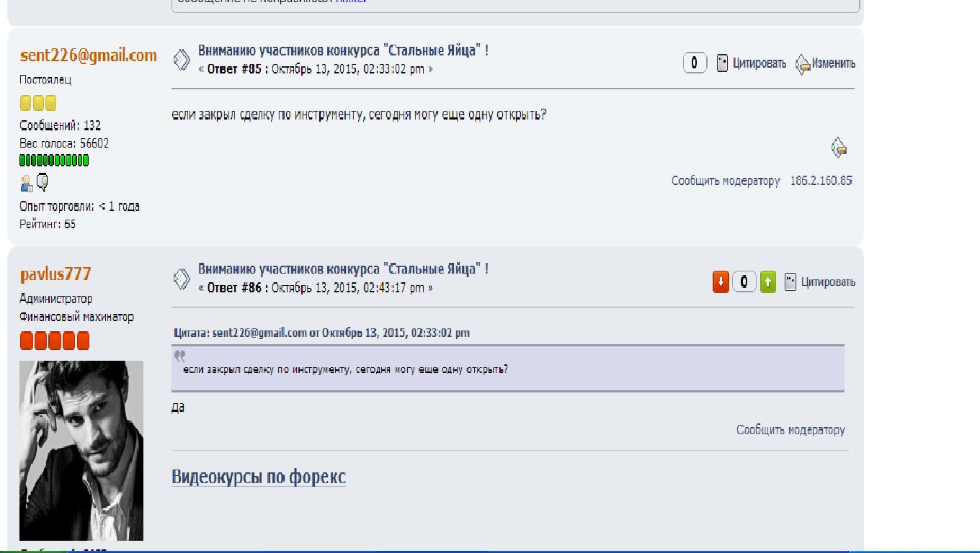Report reply #86 via Сообщить модератору
The height and width of the screenshot is (553, 980).
coord(790,430)
